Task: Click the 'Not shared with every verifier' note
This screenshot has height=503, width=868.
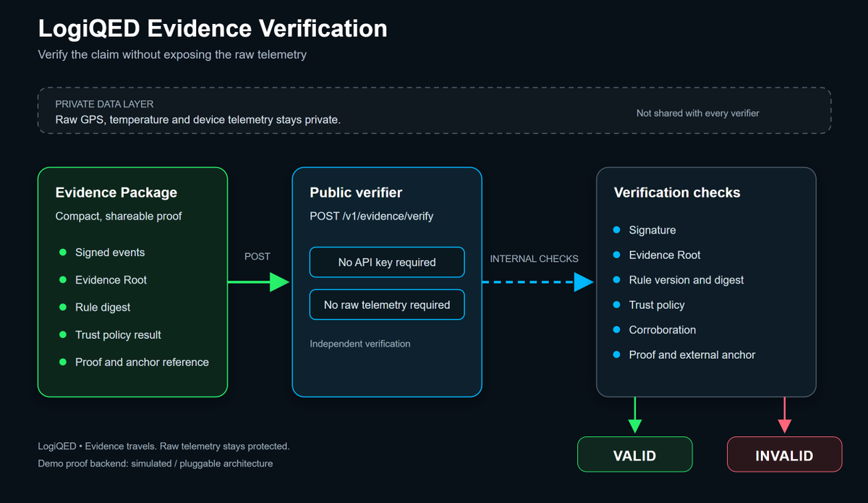Action: click(x=698, y=113)
